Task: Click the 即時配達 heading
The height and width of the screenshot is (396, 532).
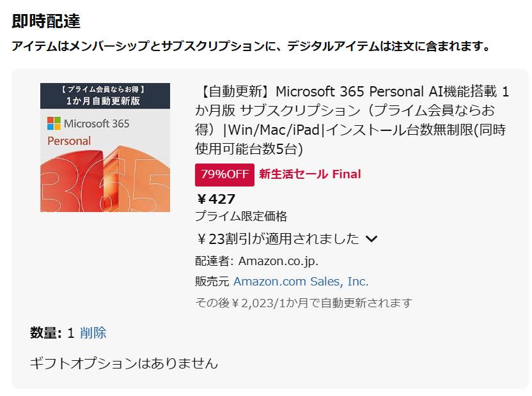Action: pos(46,21)
